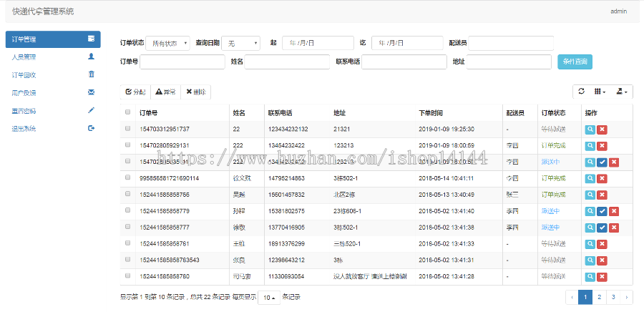View details of 徐文斌's order

point(590,179)
